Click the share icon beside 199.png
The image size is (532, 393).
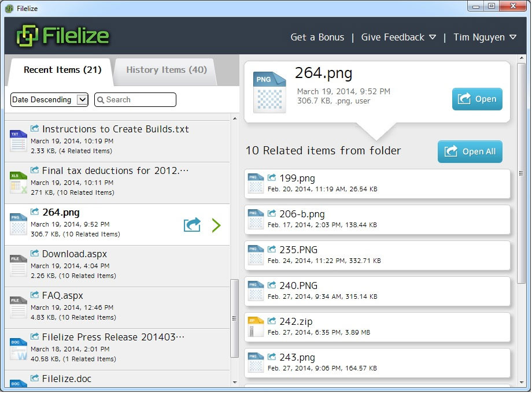click(x=272, y=177)
